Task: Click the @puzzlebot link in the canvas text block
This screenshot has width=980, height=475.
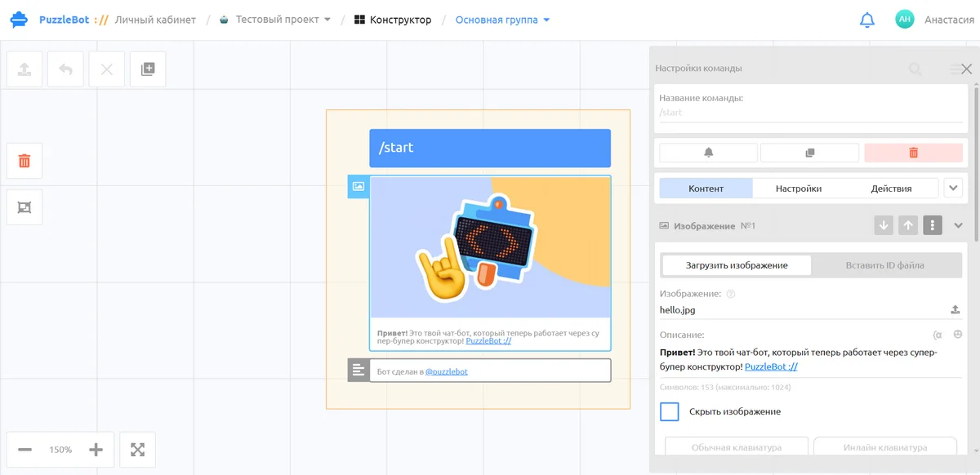Action: click(447, 371)
